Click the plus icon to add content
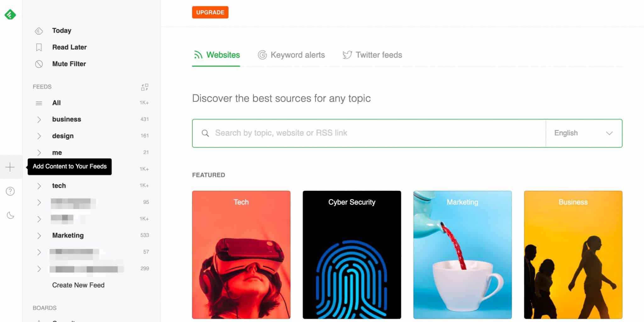 10,167
